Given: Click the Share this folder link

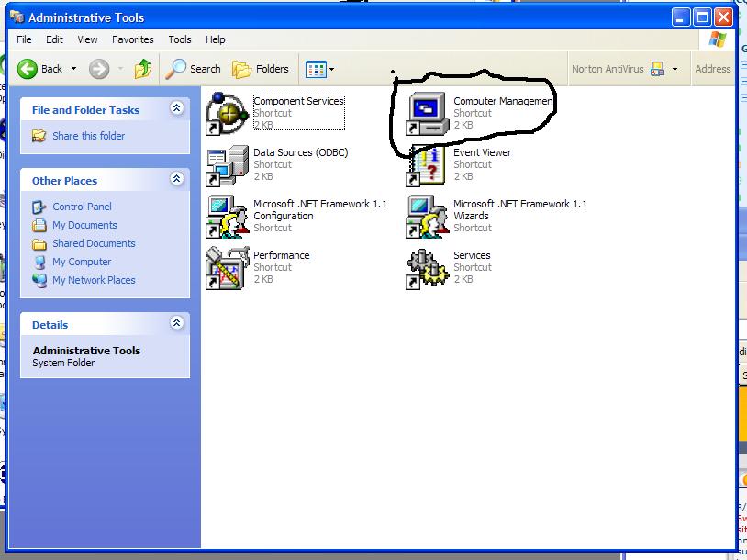Looking at the screenshot, I should click(88, 136).
